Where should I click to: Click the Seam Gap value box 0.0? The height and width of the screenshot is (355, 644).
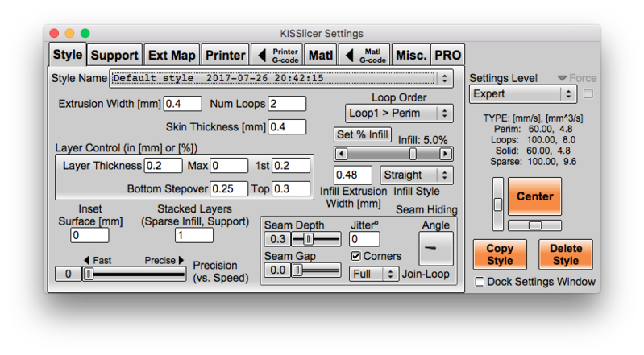277,270
